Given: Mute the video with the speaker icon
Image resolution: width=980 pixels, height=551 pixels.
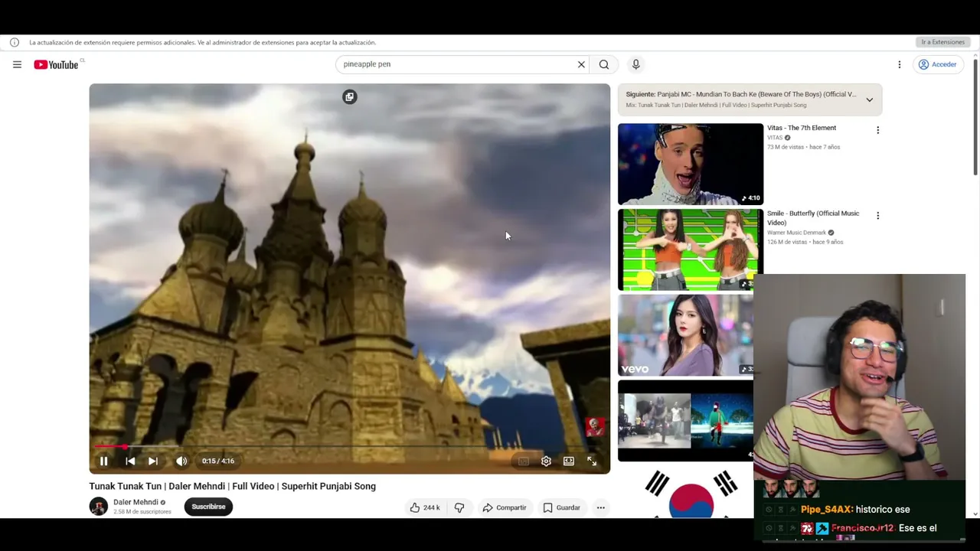Looking at the screenshot, I should tap(181, 461).
